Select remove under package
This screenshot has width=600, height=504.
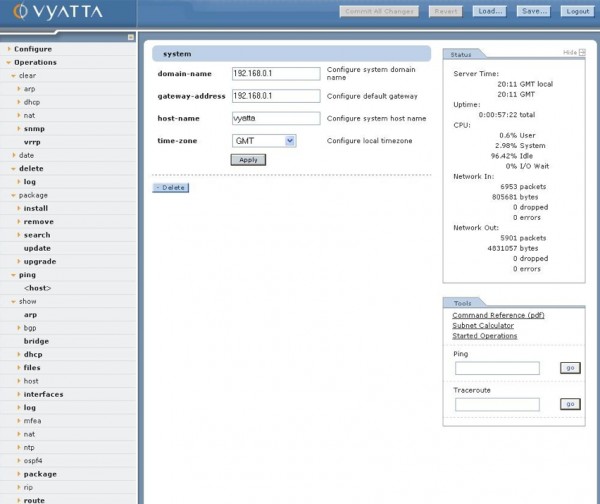[x=39, y=222]
